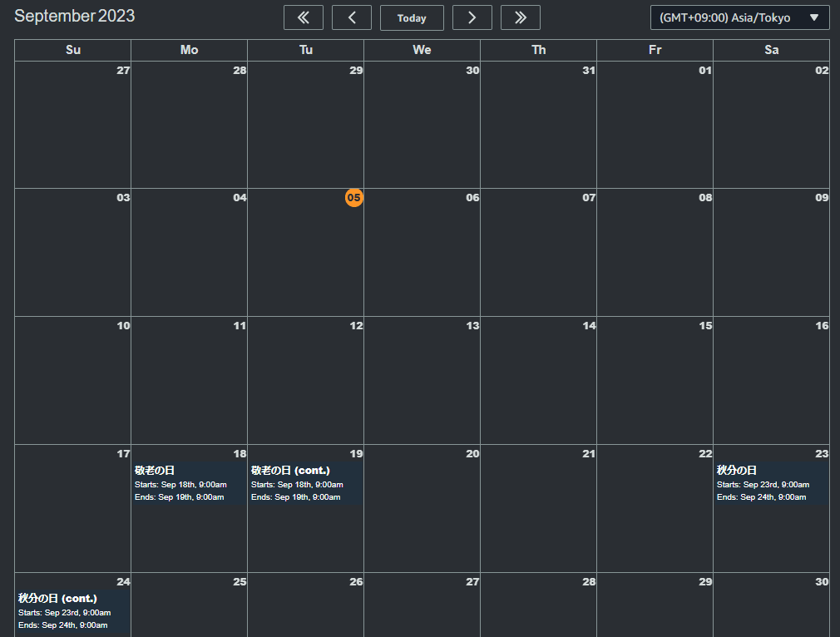840x637 pixels.
Task: Select day number 26
Action: pyautogui.click(x=356, y=582)
